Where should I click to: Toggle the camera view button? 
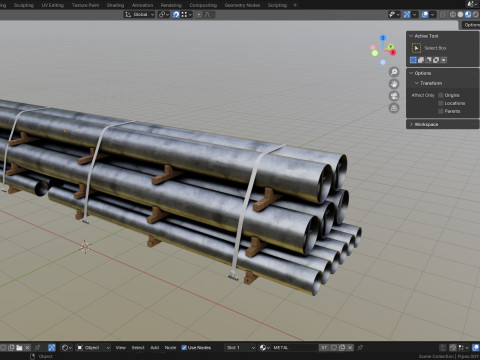(394, 96)
